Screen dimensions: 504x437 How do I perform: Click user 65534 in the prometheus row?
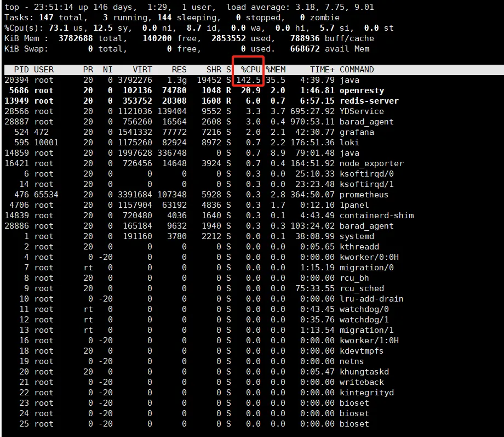46,194
